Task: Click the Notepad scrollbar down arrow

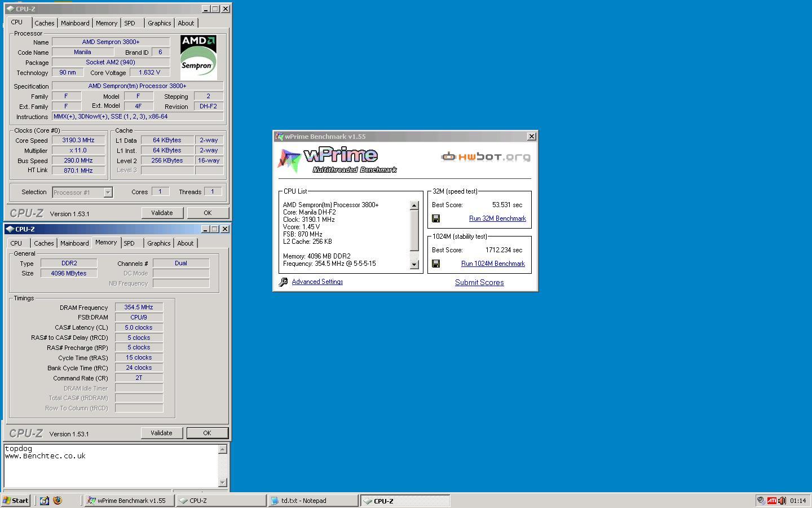Action: (223, 482)
